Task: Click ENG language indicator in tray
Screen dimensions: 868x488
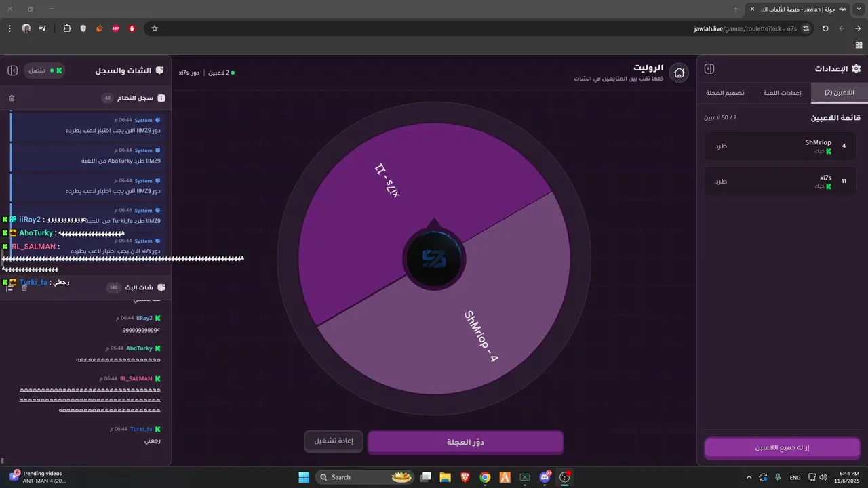Action: click(x=795, y=477)
